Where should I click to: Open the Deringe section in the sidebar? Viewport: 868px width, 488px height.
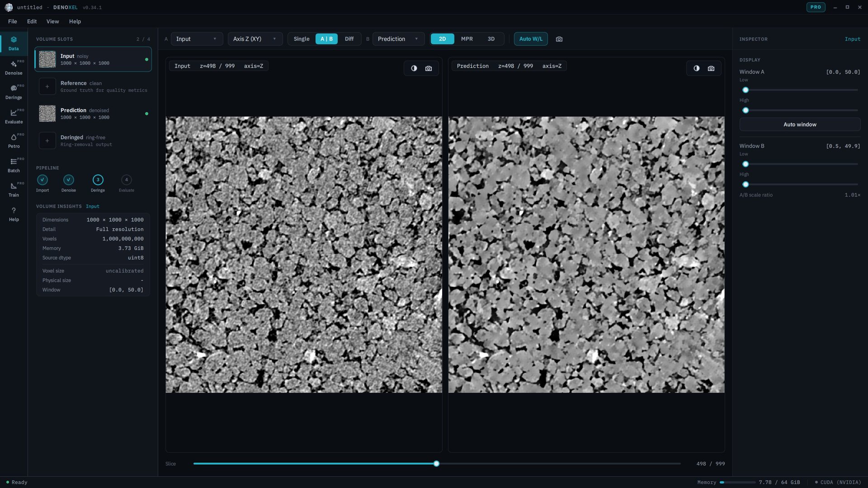tap(14, 92)
